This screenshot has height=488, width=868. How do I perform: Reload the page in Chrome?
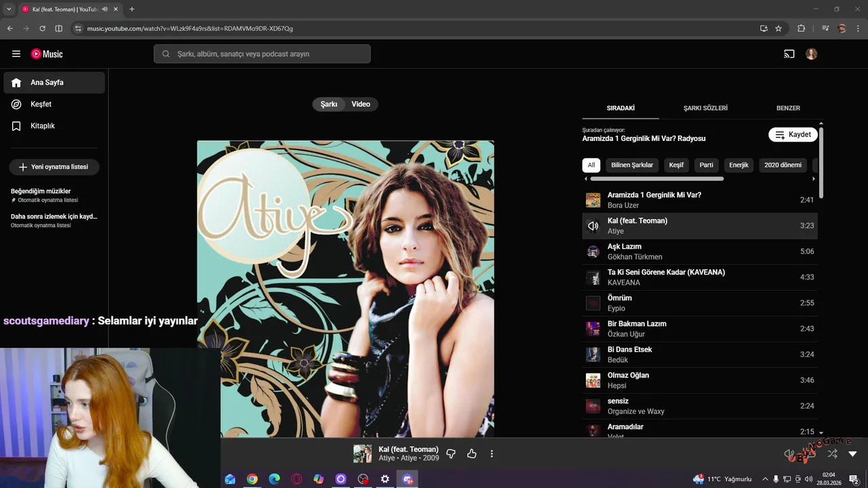(42, 28)
